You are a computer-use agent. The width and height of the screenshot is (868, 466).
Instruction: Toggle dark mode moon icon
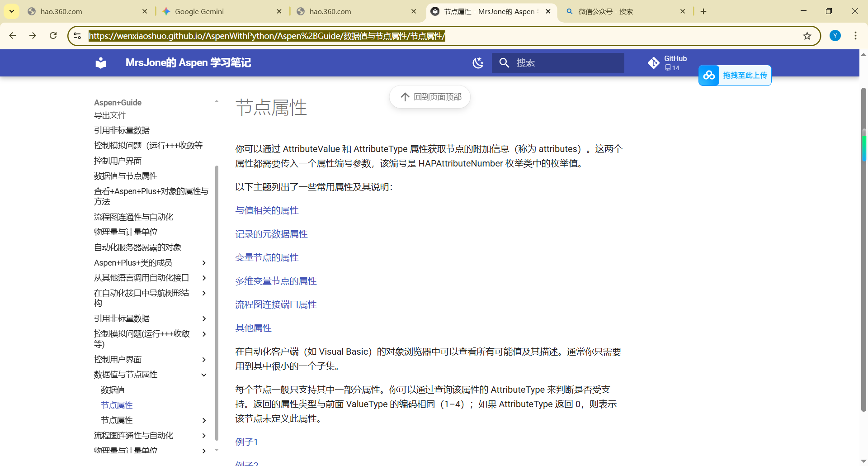478,63
